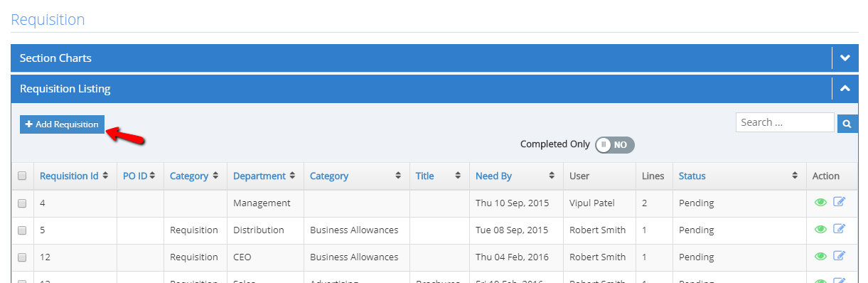Sort by Requisition Id column arrows
868x283 pixels.
click(105, 176)
